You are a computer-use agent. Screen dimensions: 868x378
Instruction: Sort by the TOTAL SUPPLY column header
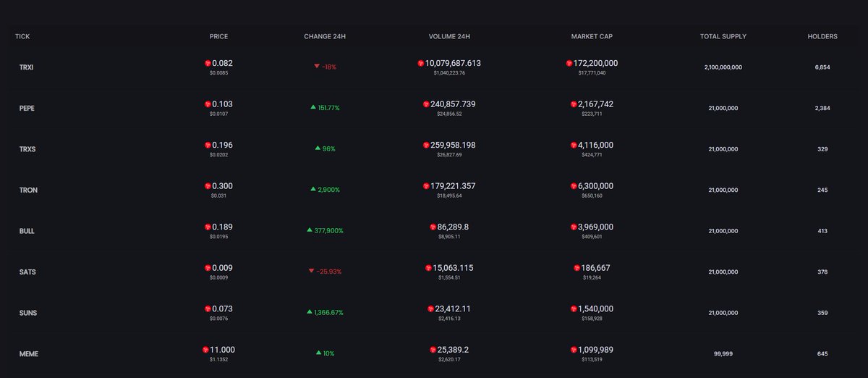point(723,36)
